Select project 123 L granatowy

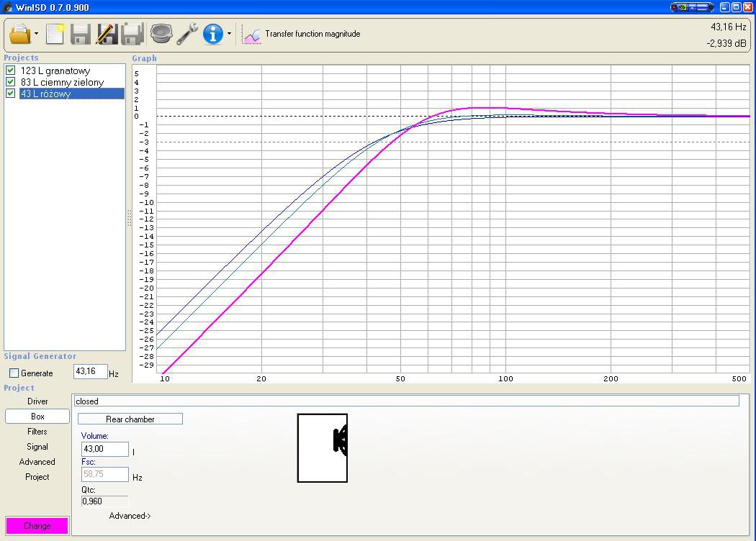(x=55, y=71)
